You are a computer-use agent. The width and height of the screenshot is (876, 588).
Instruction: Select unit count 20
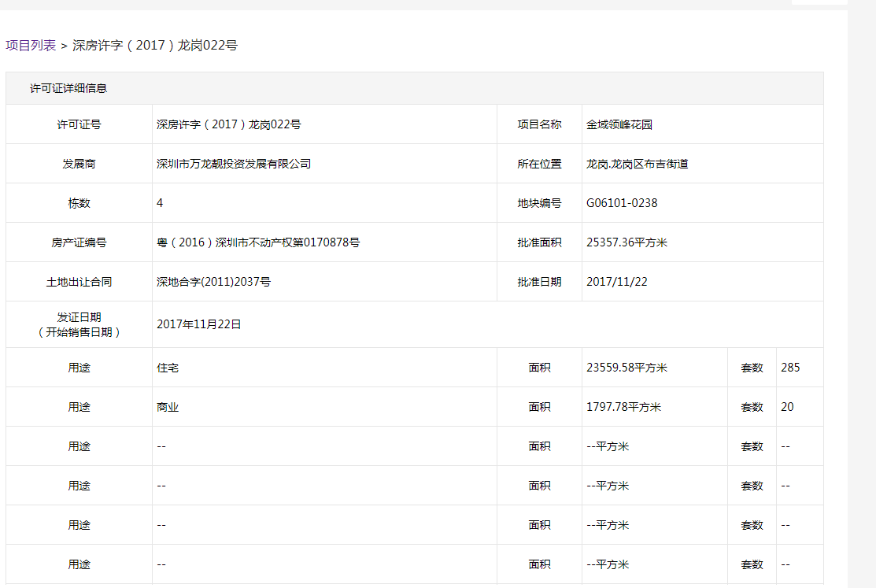[787, 407]
